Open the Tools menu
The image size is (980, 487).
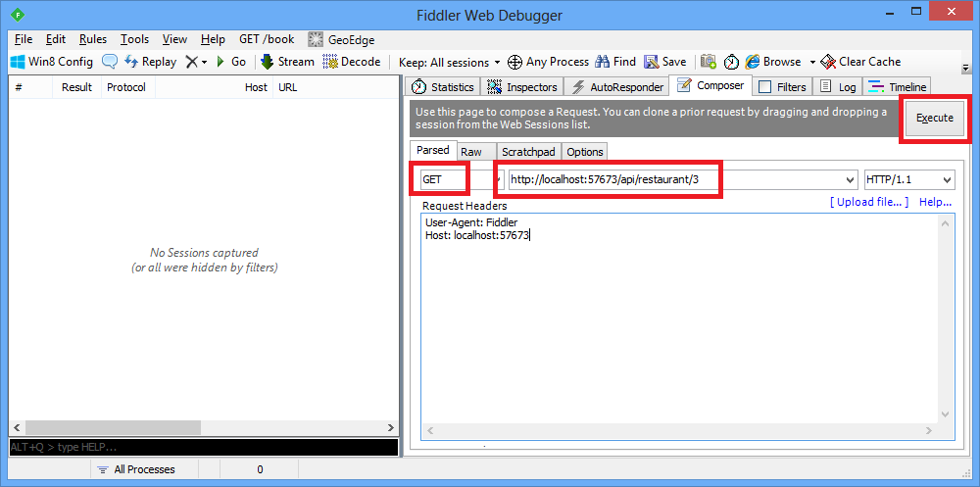click(x=135, y=39)
